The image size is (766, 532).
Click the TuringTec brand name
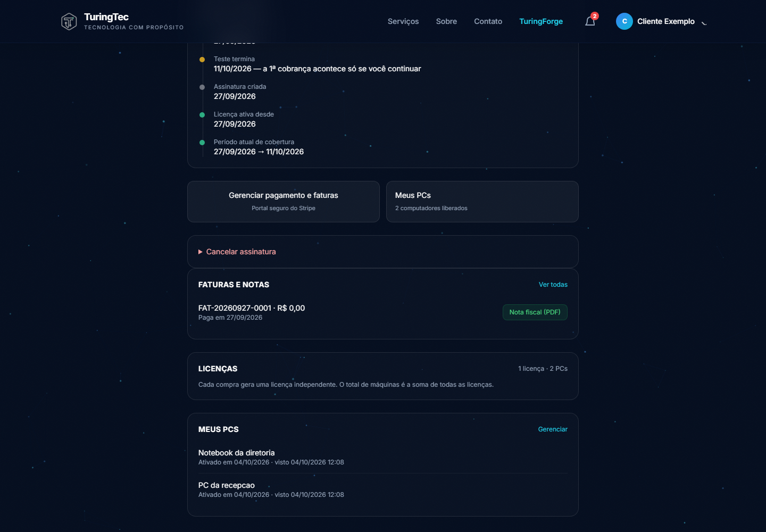106,17
